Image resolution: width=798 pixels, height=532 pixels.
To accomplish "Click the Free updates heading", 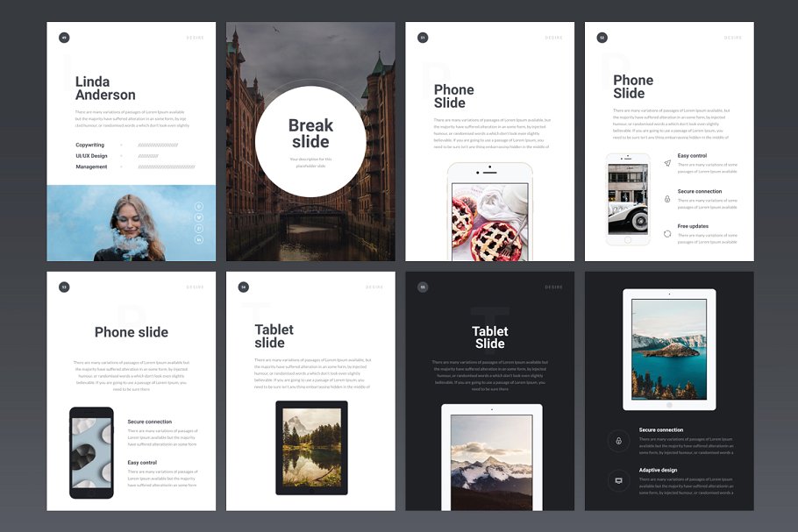I will (x=693, y=226).
